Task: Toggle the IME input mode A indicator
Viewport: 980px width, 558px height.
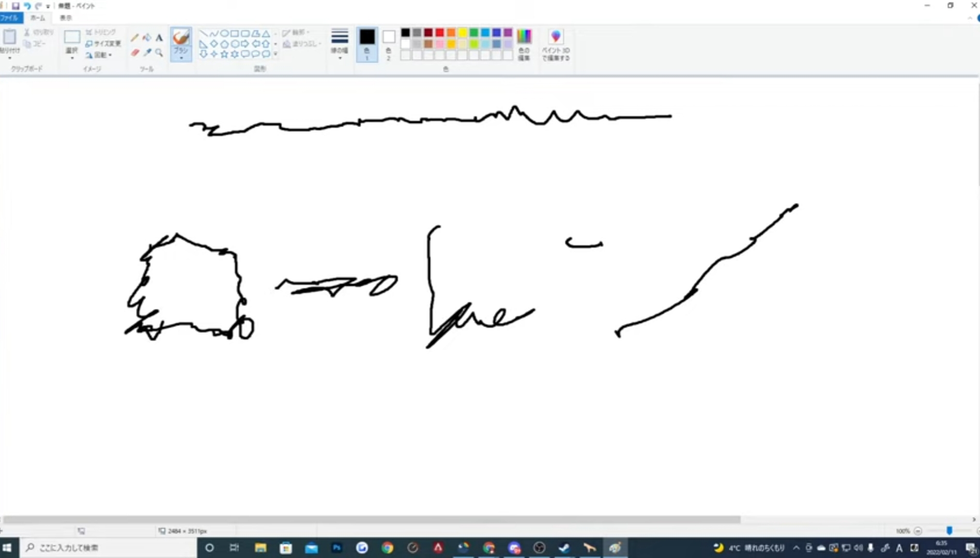Action: coord(899,548)
